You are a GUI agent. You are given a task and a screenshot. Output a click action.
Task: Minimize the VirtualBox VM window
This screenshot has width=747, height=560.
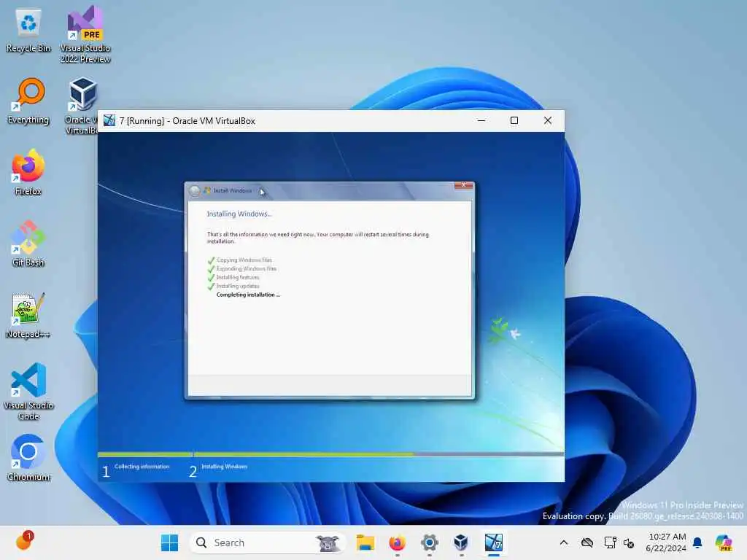481,120
